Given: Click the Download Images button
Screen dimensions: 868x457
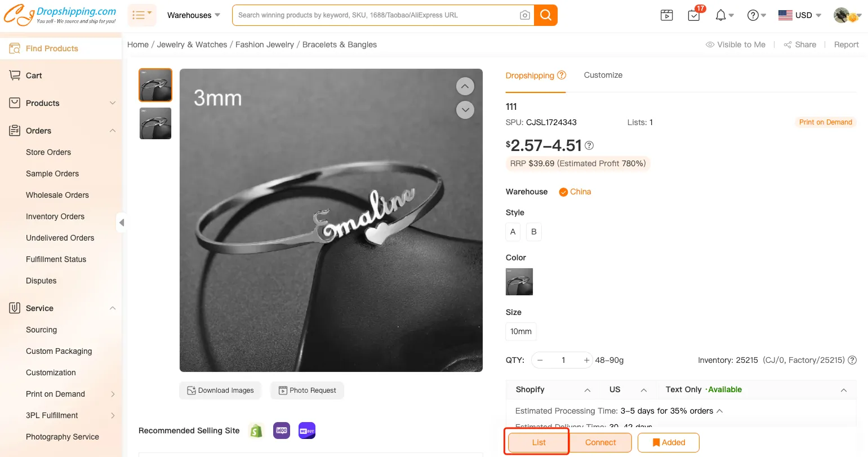Looking at the screenshot, I should tap(220, 390).
